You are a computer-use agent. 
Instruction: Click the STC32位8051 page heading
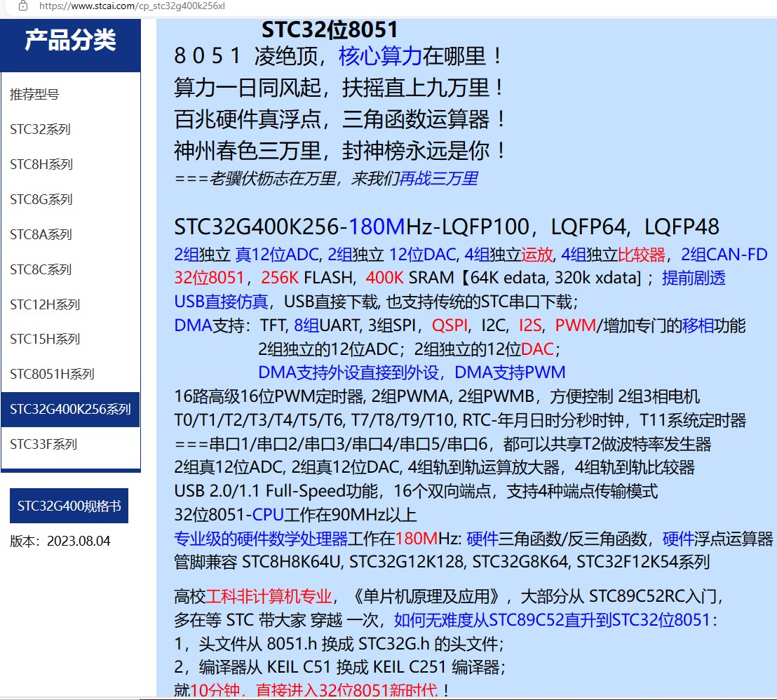[330, 29]
